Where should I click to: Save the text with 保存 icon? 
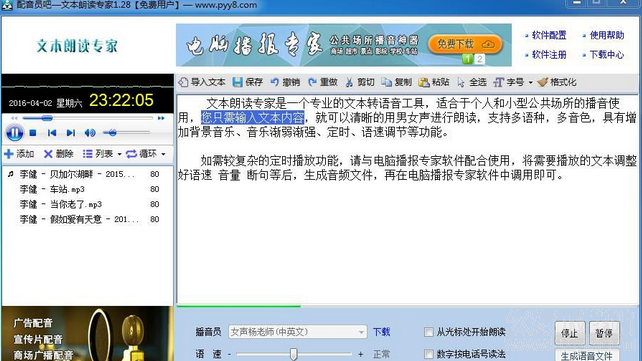point(248,82)
